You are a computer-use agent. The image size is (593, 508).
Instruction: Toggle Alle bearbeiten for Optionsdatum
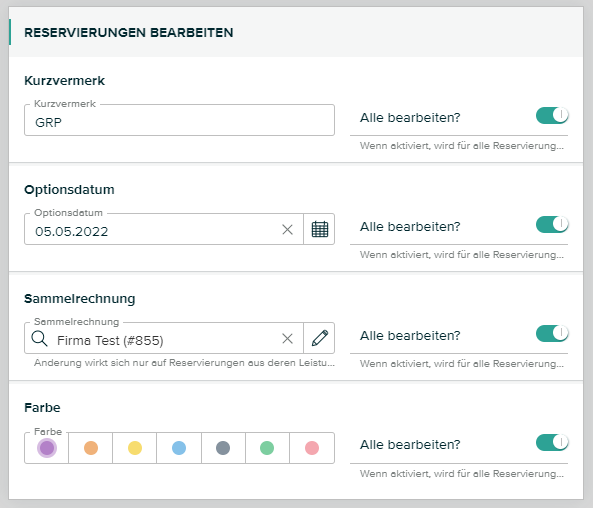point(552,224)
